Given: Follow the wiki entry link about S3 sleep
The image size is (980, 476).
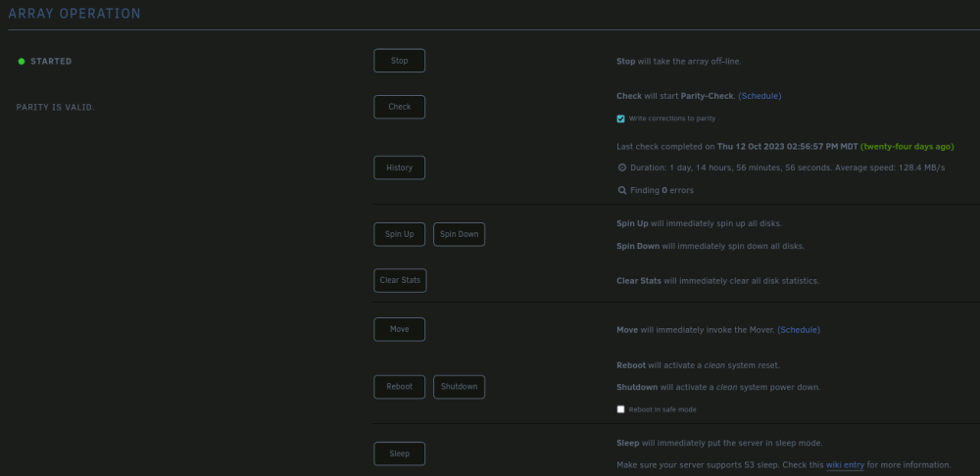Looking at the screenshot, I should pos(845,465).
